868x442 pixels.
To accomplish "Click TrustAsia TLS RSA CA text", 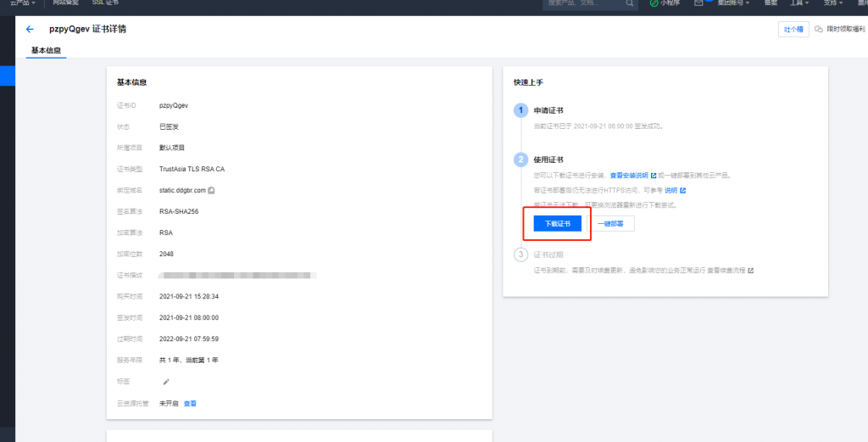I will coord(192,169).
